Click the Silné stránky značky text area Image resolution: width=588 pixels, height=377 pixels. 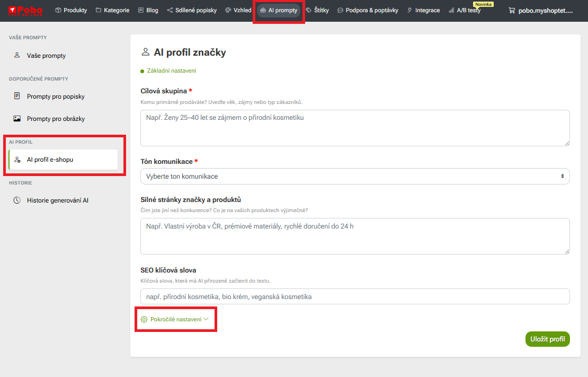354,236
